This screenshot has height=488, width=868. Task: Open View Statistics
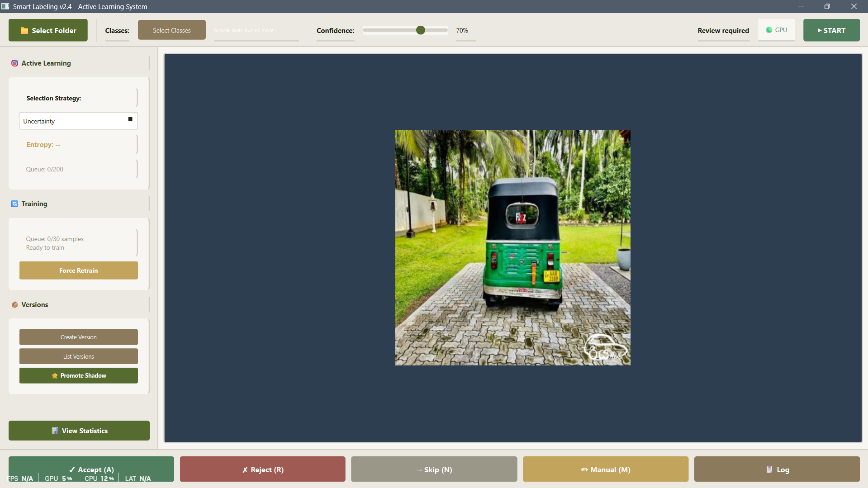pos(79,431)
